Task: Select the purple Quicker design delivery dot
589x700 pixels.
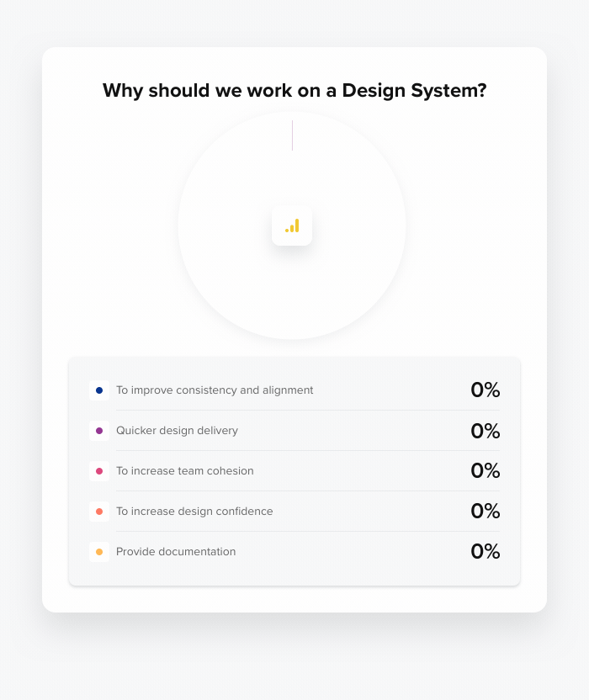Action: click(x=99, y=431)
